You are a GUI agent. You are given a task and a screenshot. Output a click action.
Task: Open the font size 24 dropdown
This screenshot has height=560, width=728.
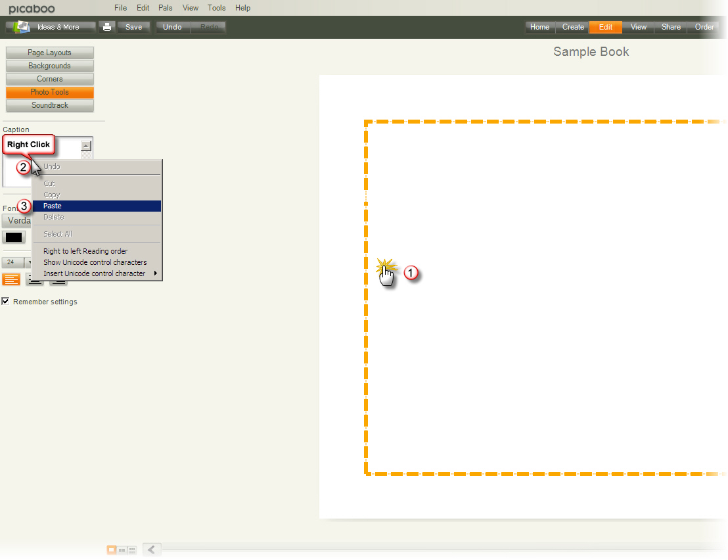point(28,262)
